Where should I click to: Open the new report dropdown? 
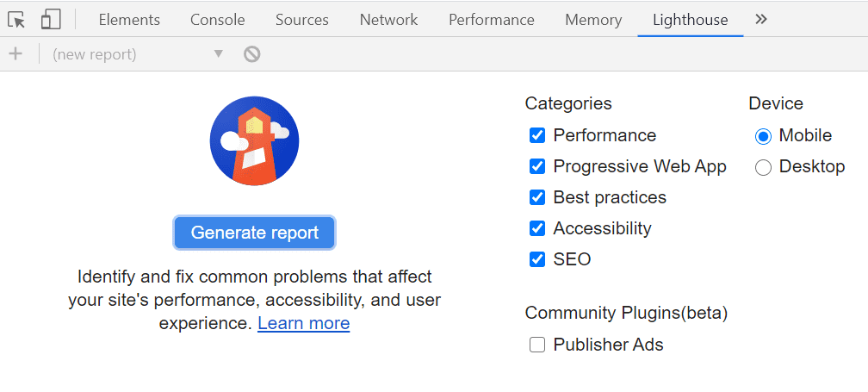138,54
